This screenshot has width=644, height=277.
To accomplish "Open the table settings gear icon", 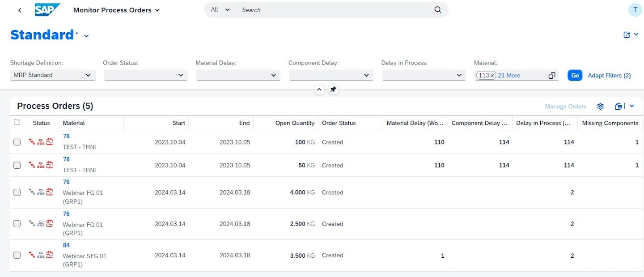I will [x=600, y=106].
